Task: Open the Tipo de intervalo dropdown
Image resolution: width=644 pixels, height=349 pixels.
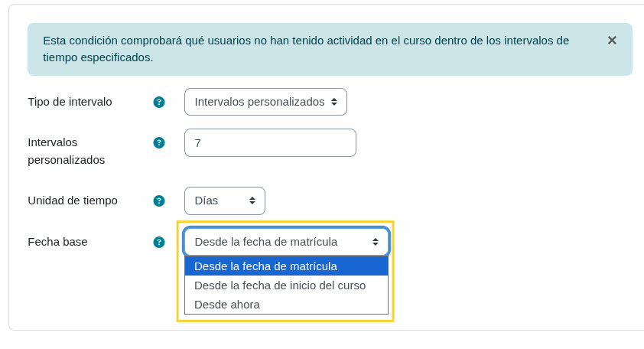Action: tap(265, 102)
